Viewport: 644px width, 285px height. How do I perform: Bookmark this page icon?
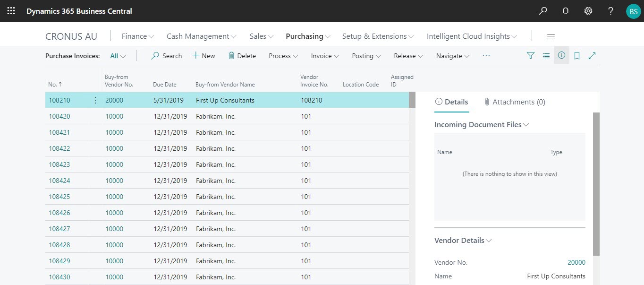coord(577,56)
